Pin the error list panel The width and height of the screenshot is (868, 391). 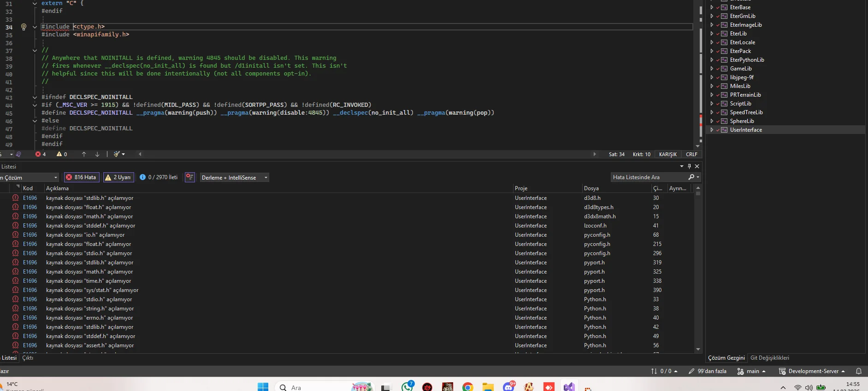click(x=689, y=166)
